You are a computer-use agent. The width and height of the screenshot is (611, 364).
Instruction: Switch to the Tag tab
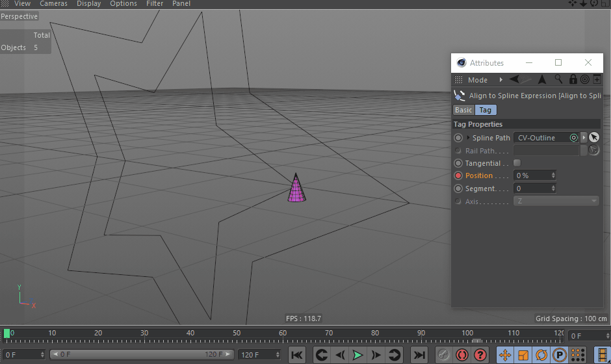(486, 110)
